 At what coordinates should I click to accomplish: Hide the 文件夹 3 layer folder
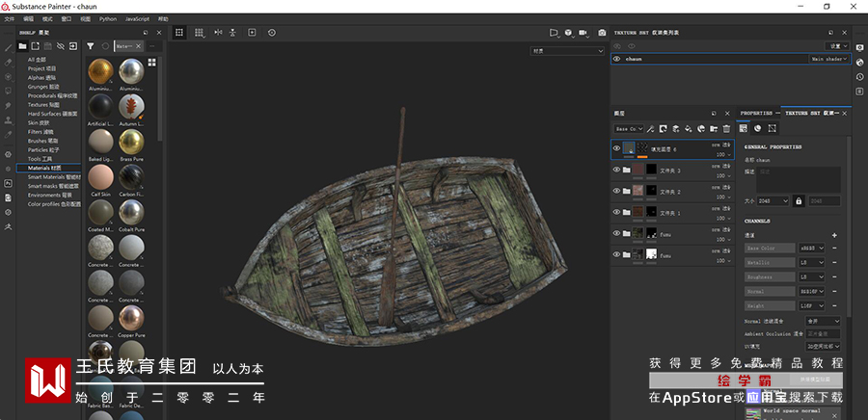pos(617,171)
